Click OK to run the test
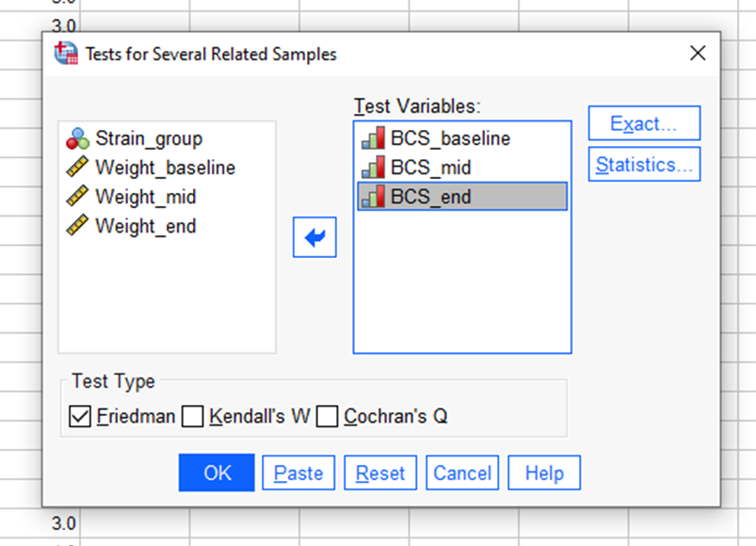Image resolution: width=756 pixels, height=546 pixels. 216,473
